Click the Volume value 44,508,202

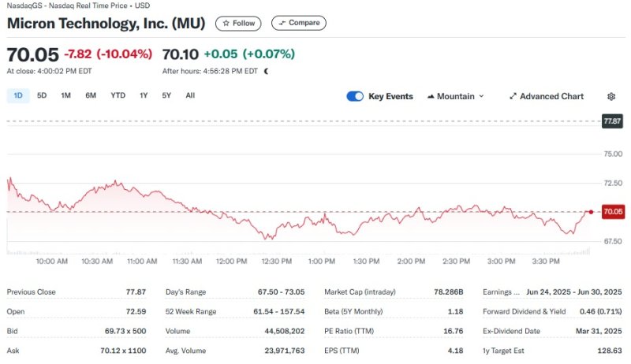click(285, 331)
